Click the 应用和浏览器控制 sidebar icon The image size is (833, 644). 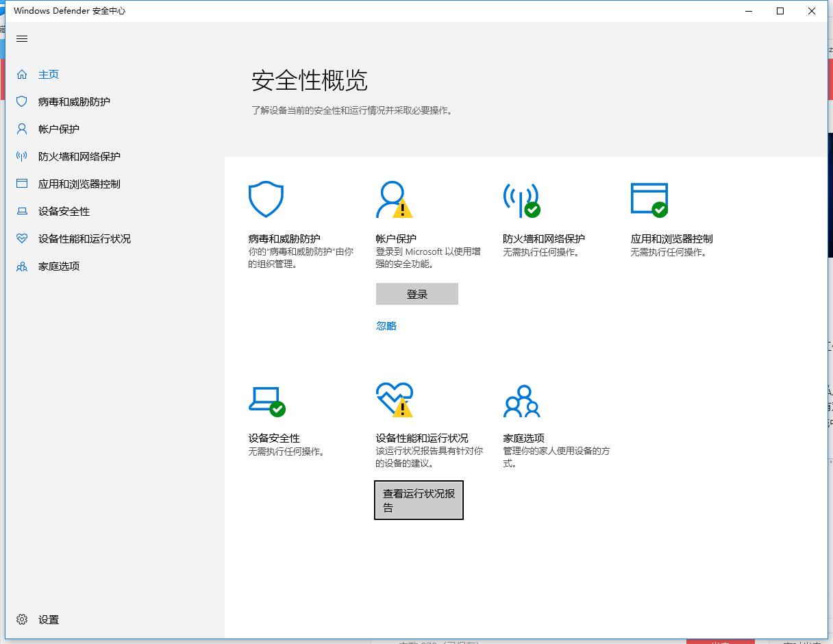(x=21, y=184)
